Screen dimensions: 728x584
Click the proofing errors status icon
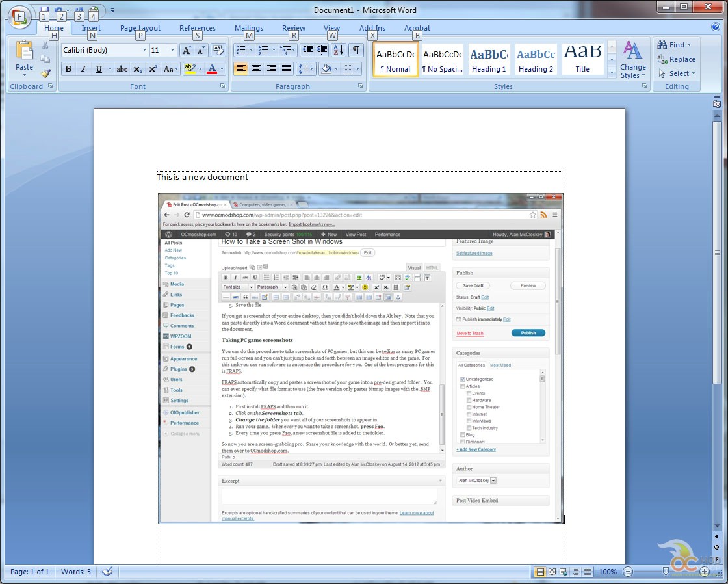(108, 572)
